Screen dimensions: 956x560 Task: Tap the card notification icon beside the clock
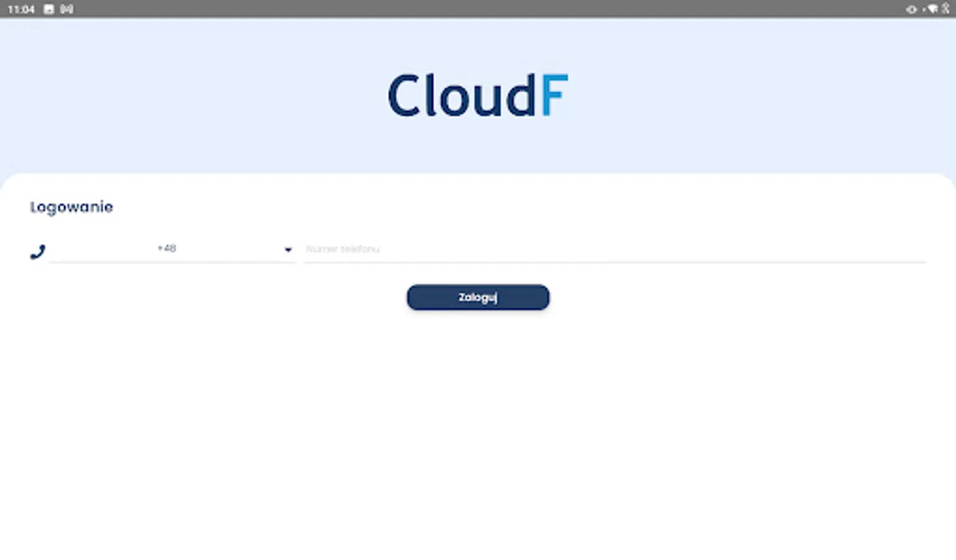(x=49, y=9)
